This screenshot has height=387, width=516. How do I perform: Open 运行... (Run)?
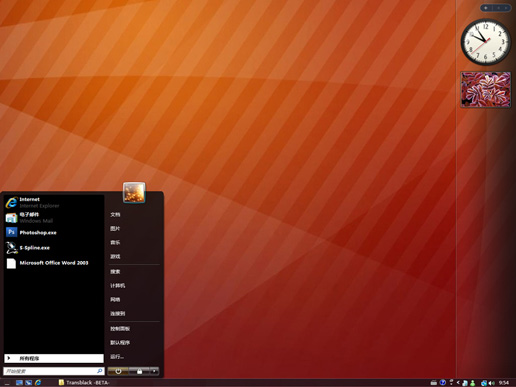click(x=117, y=357)
